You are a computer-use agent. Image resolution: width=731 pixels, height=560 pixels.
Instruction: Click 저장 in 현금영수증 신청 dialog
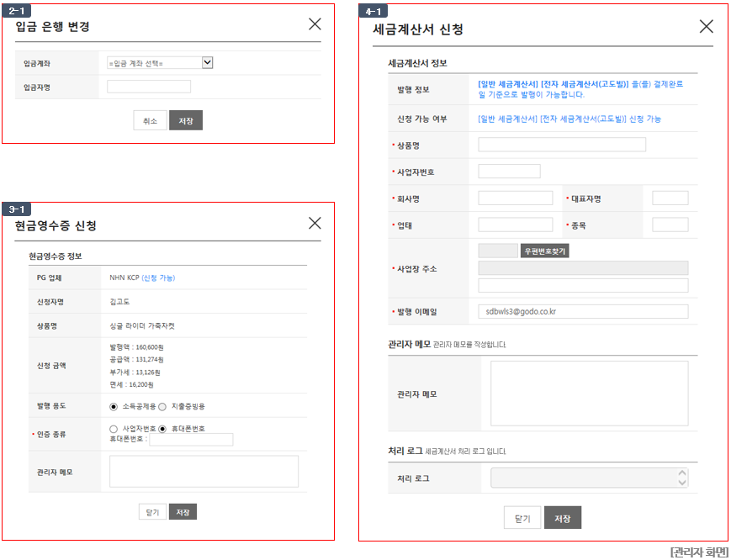pyautogui.click(x=183, y=512)
